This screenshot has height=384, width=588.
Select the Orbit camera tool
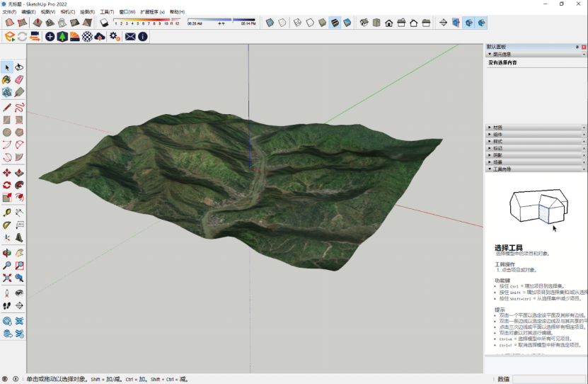[7, 252]
